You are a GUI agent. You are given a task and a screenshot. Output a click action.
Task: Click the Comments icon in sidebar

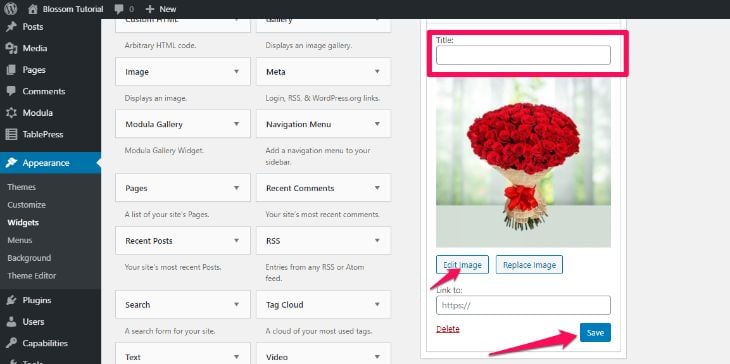point(11,91)
